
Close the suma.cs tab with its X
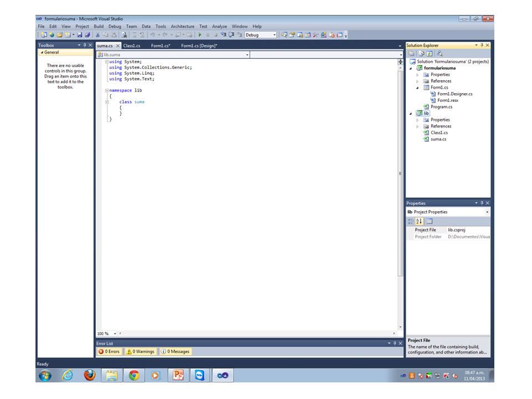click(117, 46)
